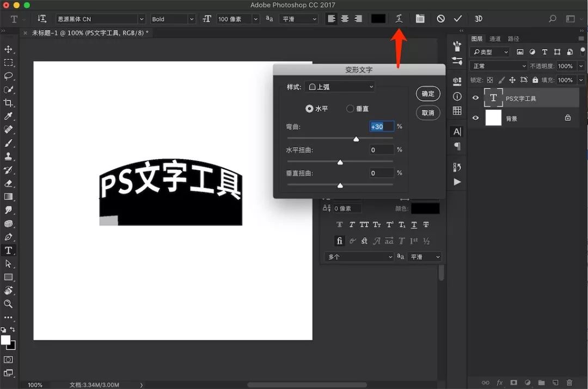588x389 pixels.
Task: Toggle the Character and Paragraph panels icon
Action: click(419, 18)
